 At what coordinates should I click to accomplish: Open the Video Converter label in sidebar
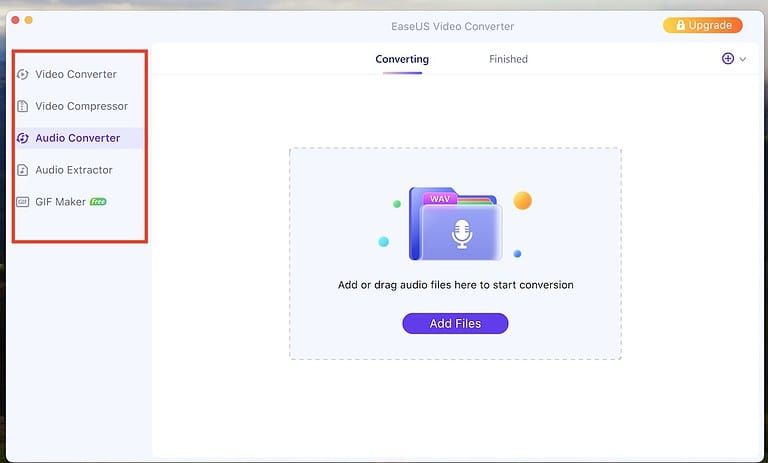click(76, 75)
